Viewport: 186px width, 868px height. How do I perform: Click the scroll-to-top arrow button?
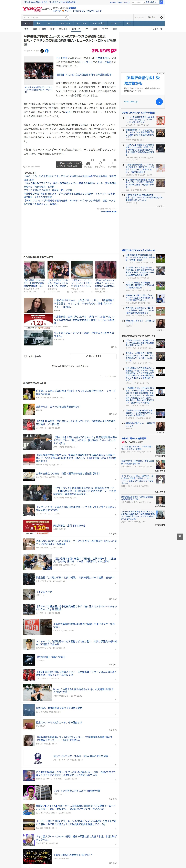click(x=180, y=537)
